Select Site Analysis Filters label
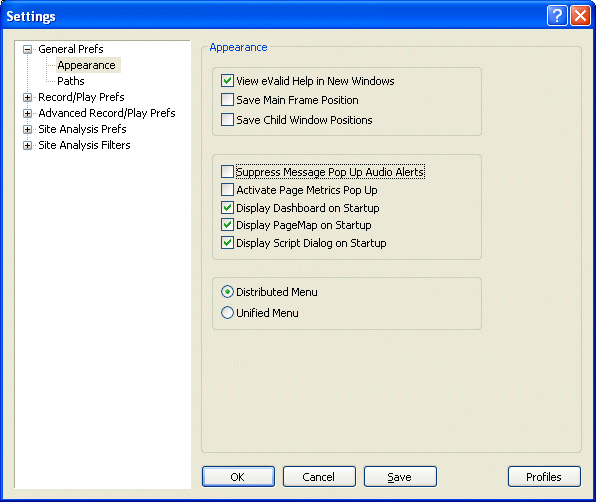Viewport: 596px width, 502px height. (84, 145)
